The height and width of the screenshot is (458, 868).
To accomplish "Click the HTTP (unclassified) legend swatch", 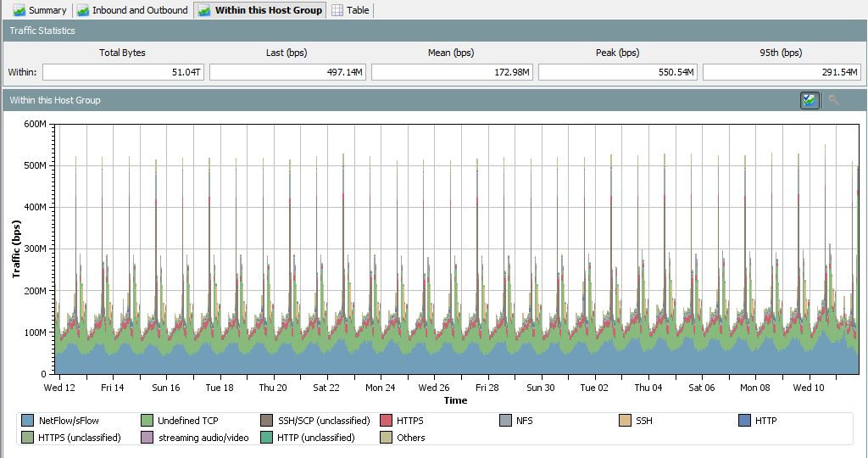I will pyautogui.click(x=266, y=438).
